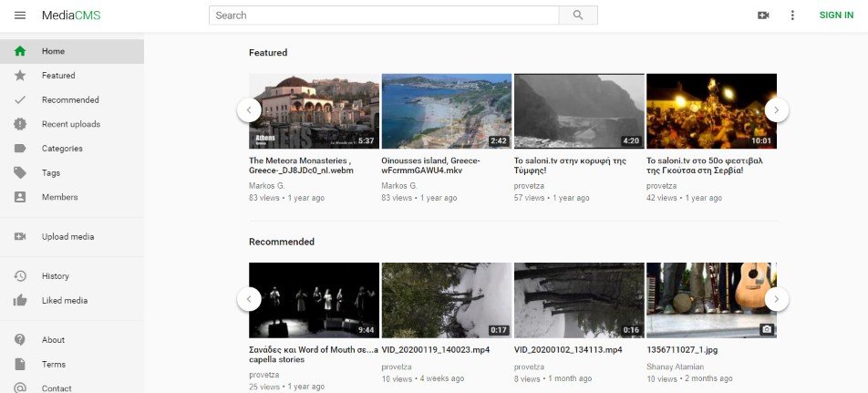Viewport: 868px width, 393px height.
Task: Open the grayscale 4:20 video thumbnail
Action: pyautogui.click(x=579, y=111)
